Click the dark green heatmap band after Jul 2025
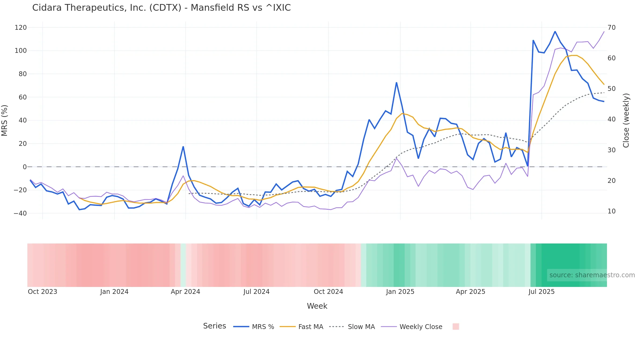The height and width of the screenshot is (362, 644). [x=560, y=265]
